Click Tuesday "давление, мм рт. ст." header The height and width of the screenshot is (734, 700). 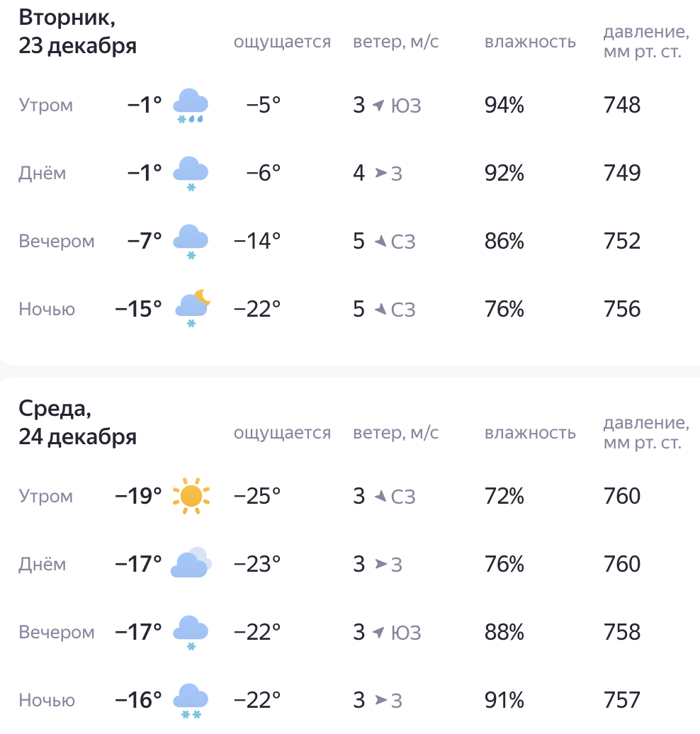(x=645, y=42)
